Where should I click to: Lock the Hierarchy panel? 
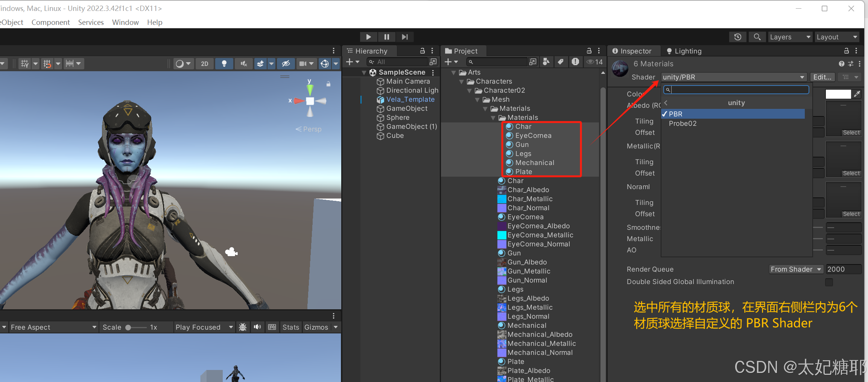pyautogui.click(x=422, y=51)
